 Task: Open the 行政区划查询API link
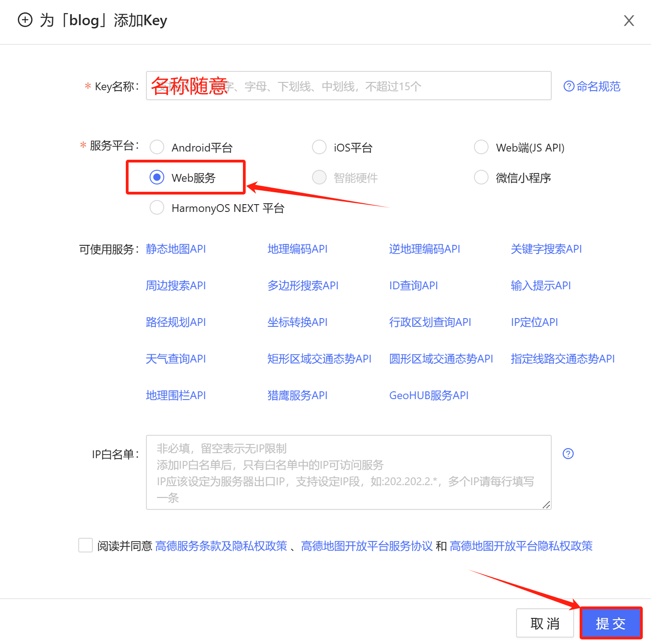pos(430,322)
